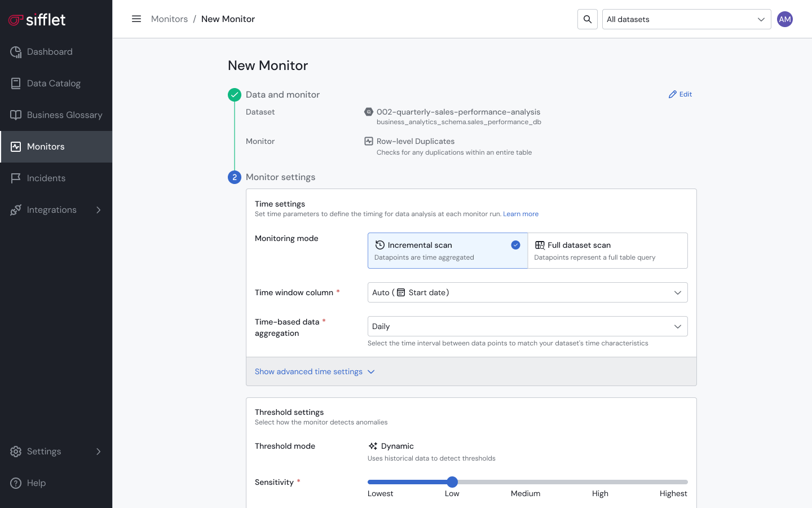Click the Row-level Duplicates monitor icon
This screenshot has height=508, width=812.
tap(369, 141)
